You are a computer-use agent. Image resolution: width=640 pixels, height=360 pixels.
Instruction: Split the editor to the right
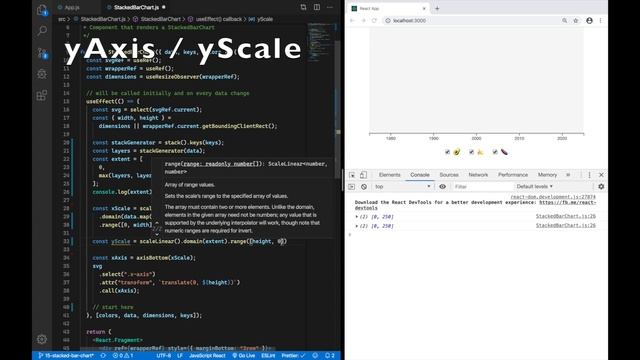click(x=317, y=7)
